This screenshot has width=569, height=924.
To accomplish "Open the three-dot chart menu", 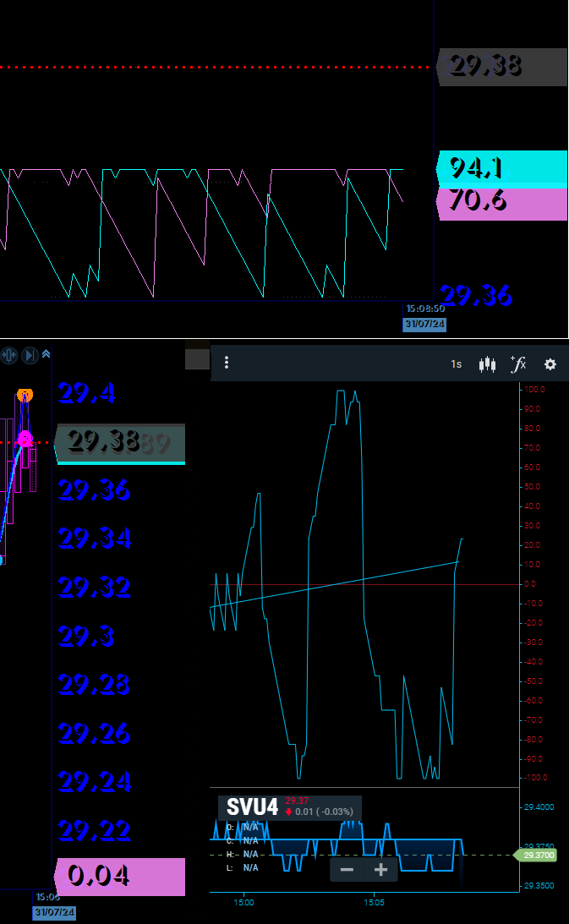I will pos(227,364).
